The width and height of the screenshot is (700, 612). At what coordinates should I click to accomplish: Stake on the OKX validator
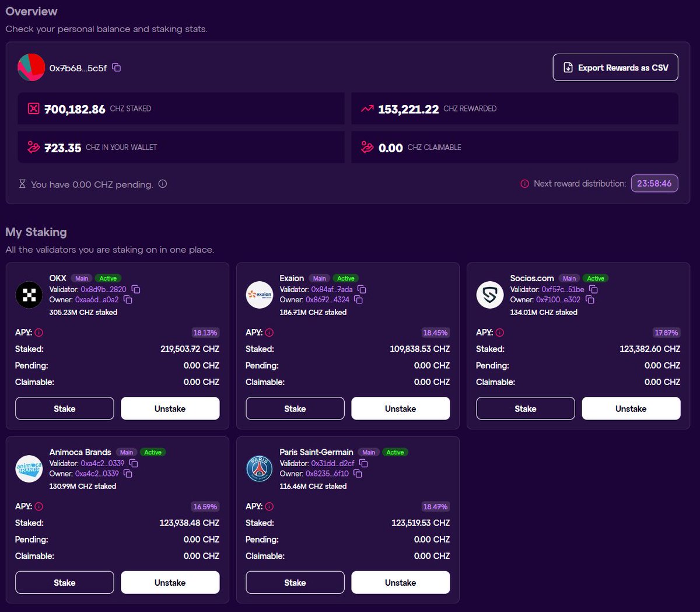tap(65, 408)
